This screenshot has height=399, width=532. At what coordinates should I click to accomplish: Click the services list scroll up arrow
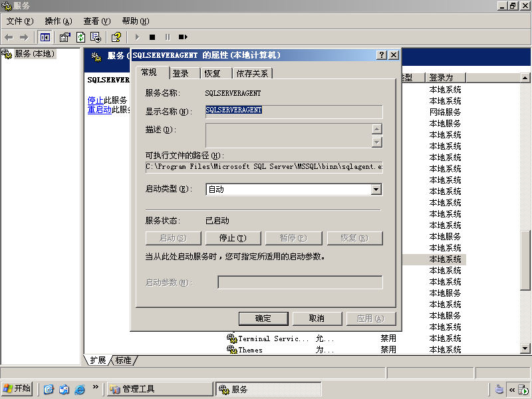525,78
